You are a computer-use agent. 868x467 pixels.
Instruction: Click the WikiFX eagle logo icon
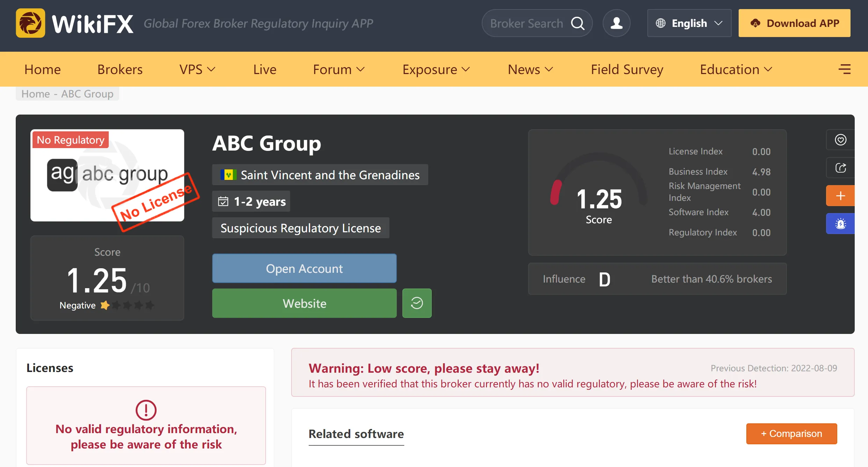(30, 23)
